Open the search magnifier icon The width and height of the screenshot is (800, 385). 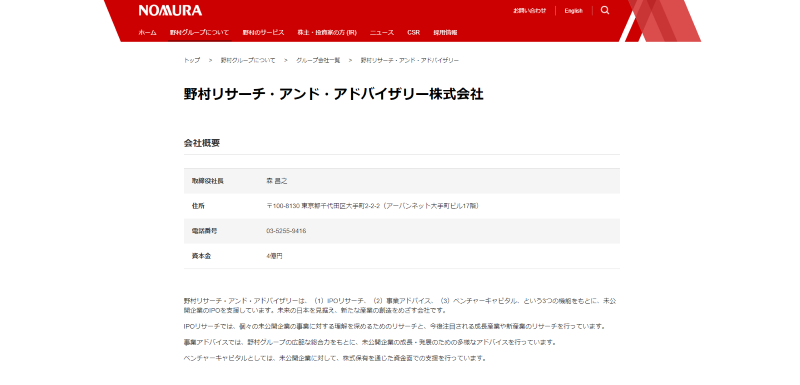(x=605, y=10)
